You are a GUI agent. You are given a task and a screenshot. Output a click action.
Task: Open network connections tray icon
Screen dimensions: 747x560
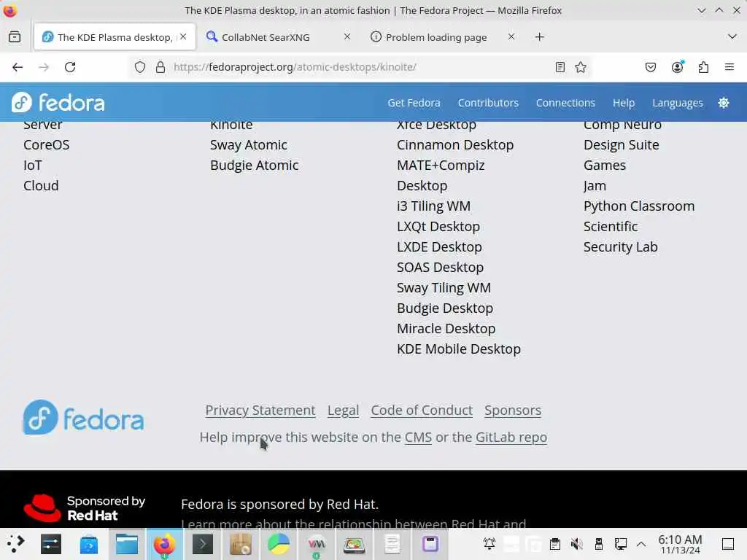[620, 544]
